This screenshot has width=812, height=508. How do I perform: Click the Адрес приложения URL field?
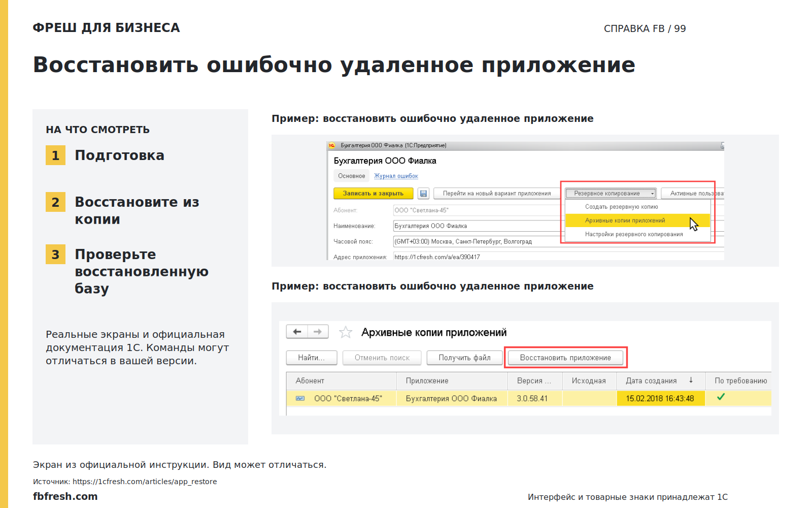[558, 257]
